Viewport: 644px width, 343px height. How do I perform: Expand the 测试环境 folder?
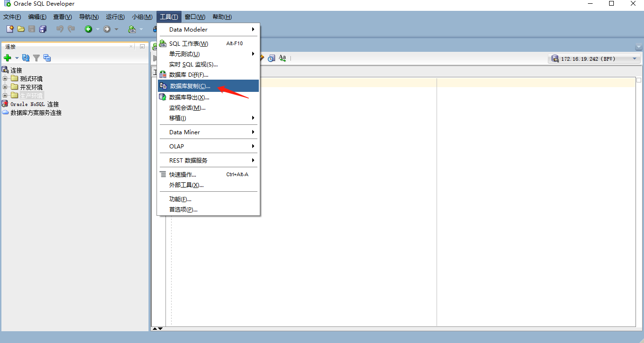click(5, 78)
